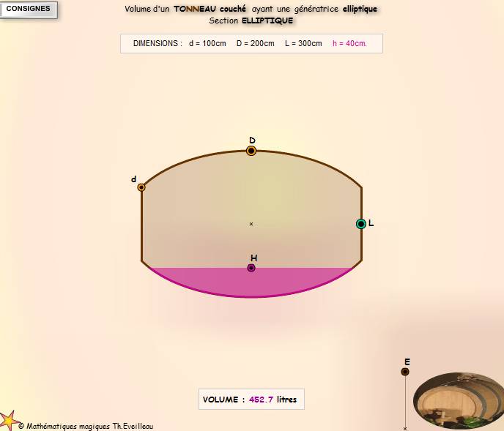The height and width of the screenshot is (431, 504).
Task: Select the orange point D handle
Action: coord(251,151)
